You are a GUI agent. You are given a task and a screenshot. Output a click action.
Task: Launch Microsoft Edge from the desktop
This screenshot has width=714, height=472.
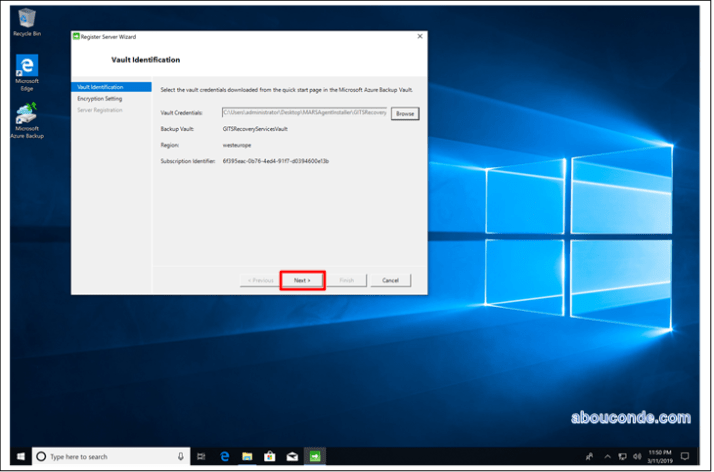27,70
